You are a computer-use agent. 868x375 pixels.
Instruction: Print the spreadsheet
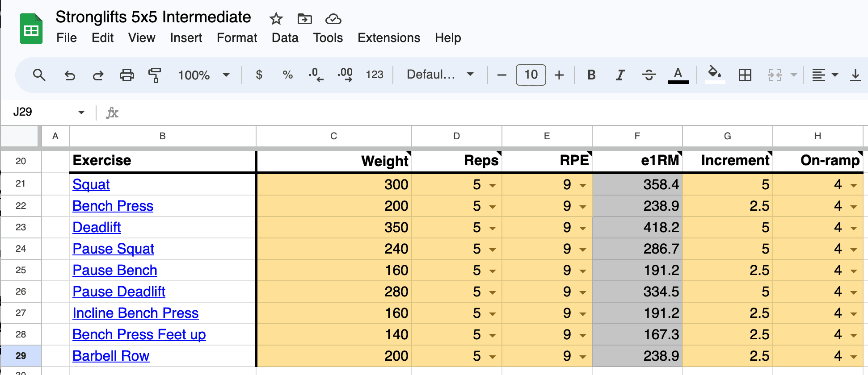(127, 75)
